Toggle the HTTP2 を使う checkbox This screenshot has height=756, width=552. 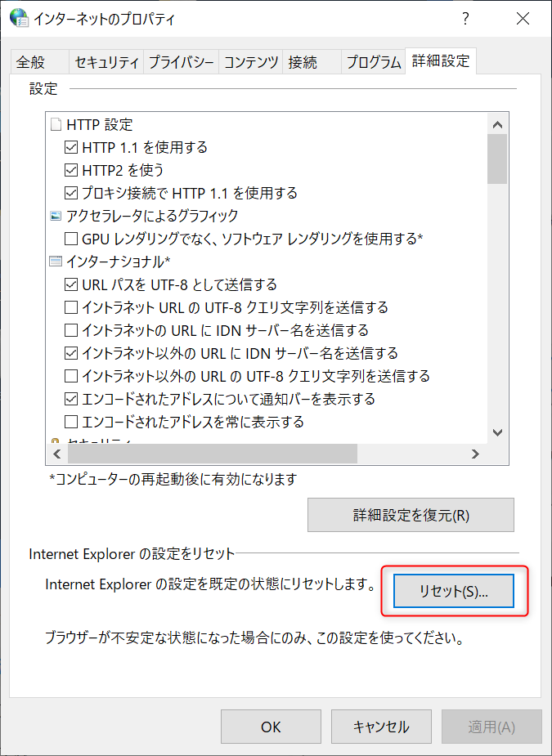pos(71,171)
